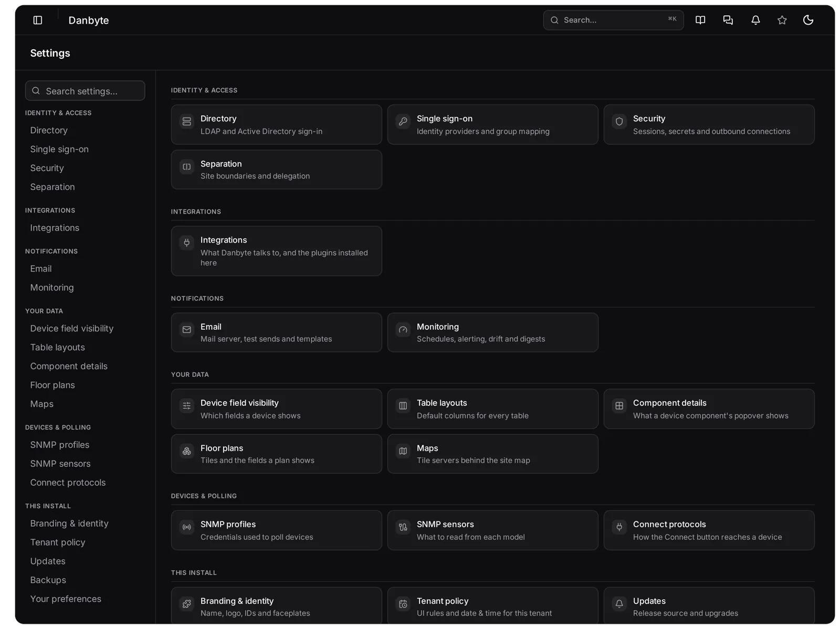Click the Tenant policy calendar icon
The width and height of the screenshot is (840, 629).
(x=403, y=604)
